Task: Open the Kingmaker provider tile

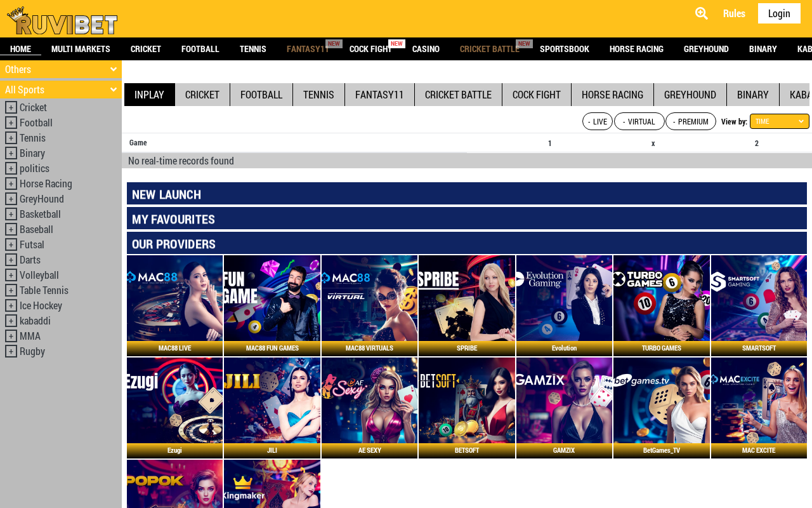Action: [272, 484]
